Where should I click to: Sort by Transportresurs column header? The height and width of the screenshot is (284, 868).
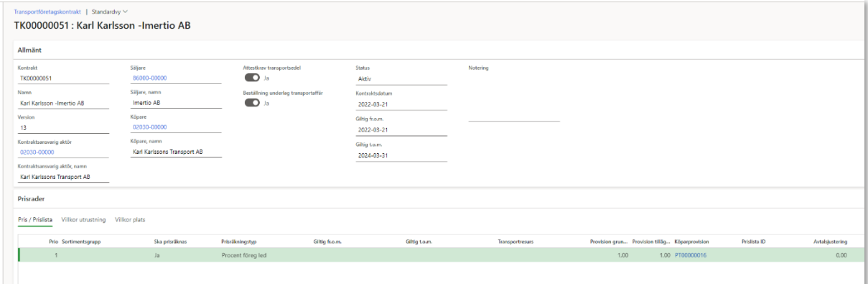click(515, 242)
